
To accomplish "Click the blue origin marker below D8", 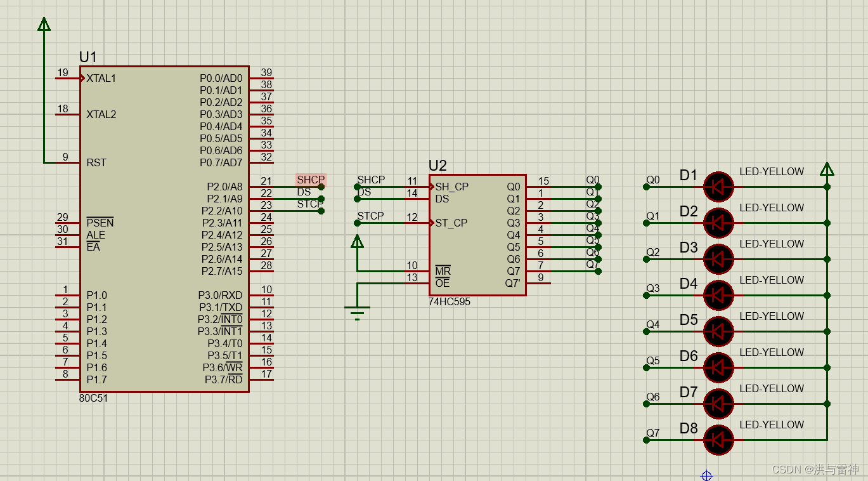I will click(x=706, y=476).
